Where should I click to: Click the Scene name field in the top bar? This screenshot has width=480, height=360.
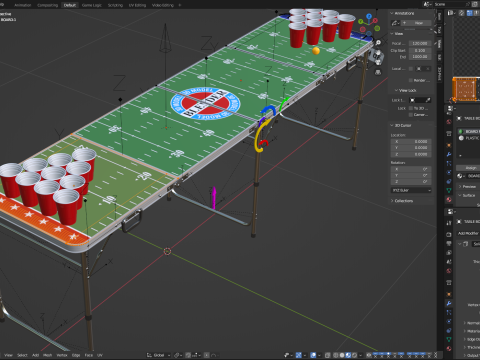(452, 4)
